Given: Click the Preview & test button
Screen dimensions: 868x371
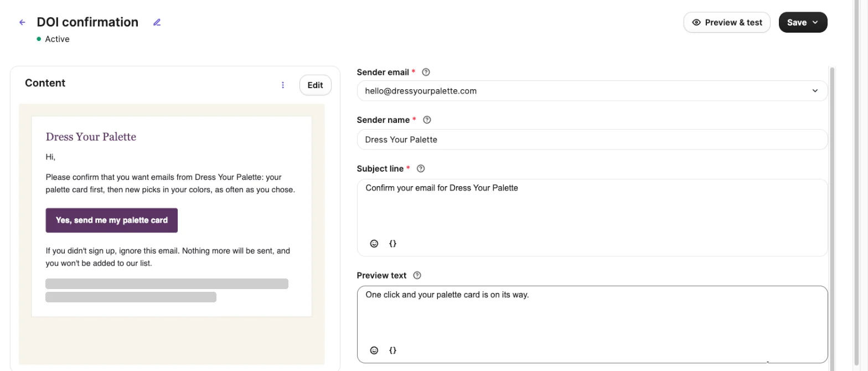Looking at the screenshot, I should [x=727, y=23].
